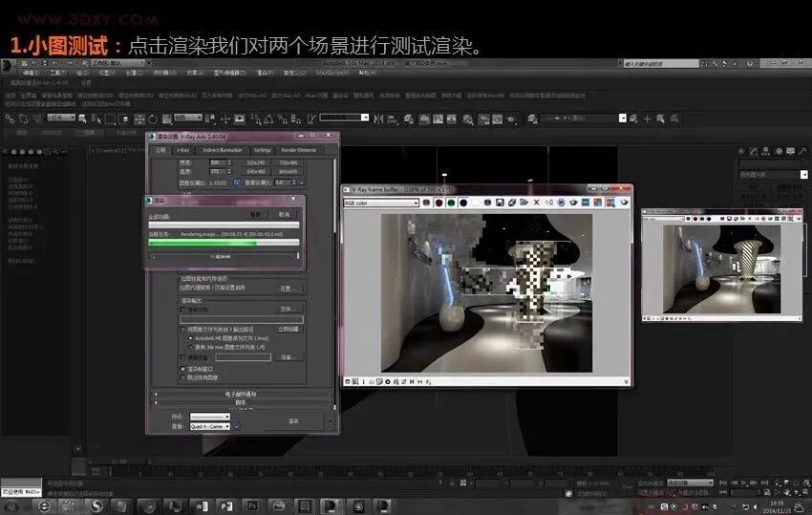Image resolution: width=812 pixels, height=515 pixels.
Task: Click the pause button in the rendering dialog
Action: [255, 214]
